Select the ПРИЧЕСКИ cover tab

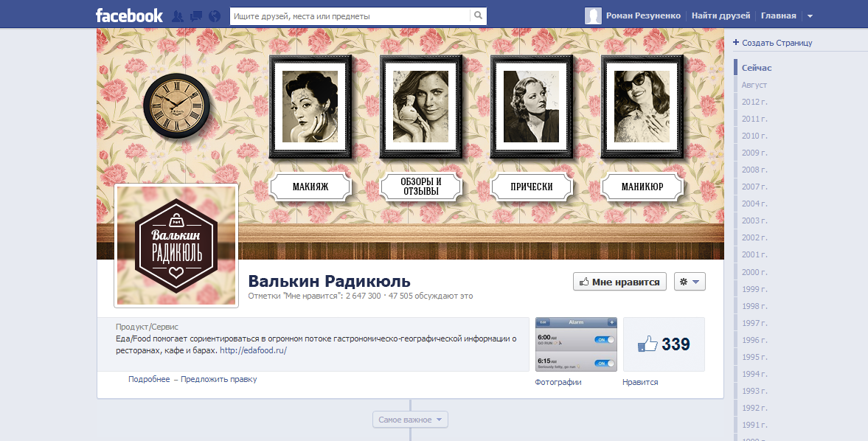[532, 187]
